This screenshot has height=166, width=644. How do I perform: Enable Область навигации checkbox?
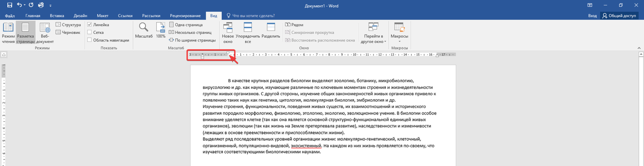coord(90,40)
